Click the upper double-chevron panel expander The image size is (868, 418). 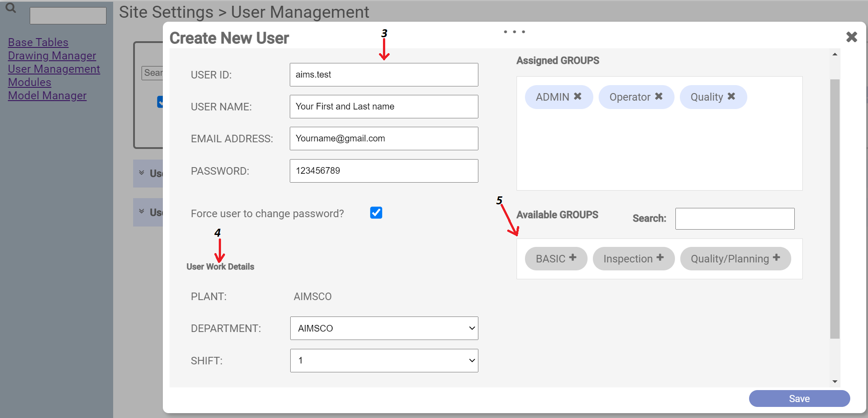[x=142, y=173]
